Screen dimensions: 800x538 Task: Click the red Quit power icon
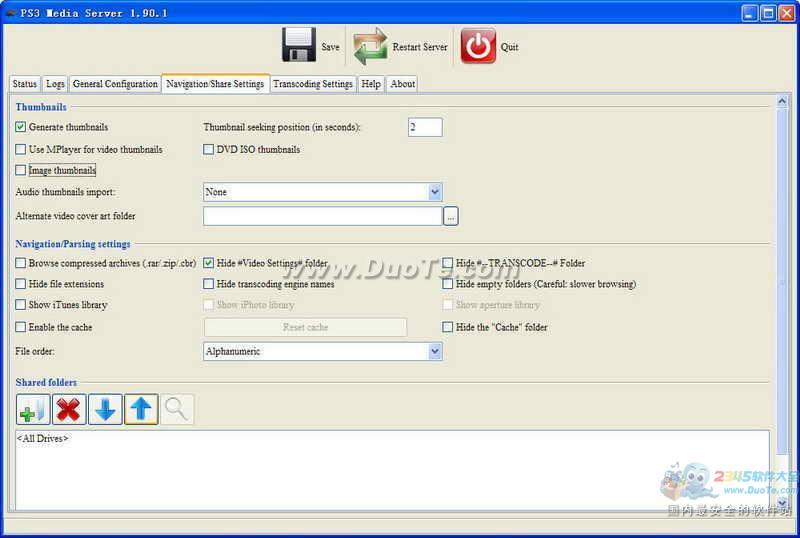[478, 46]
